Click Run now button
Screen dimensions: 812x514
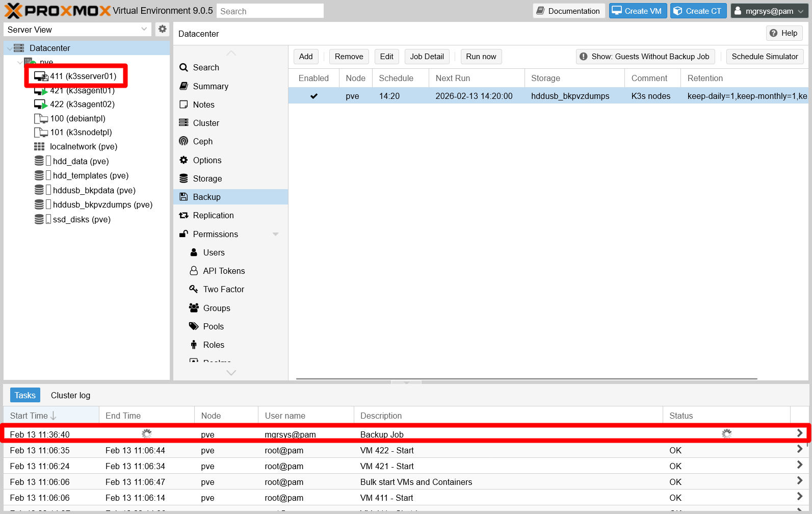click(481, 57)
